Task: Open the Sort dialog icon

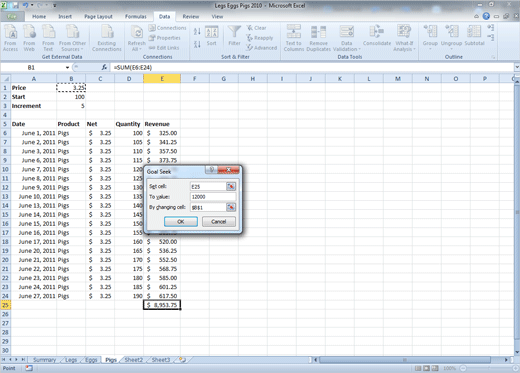Action: [211, 36]
